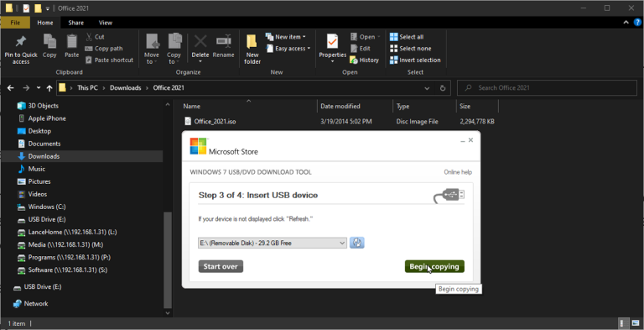Select LanceHome network drive (L:)
The width and height of the screenshot is (644, 330).
pos(72,232)
